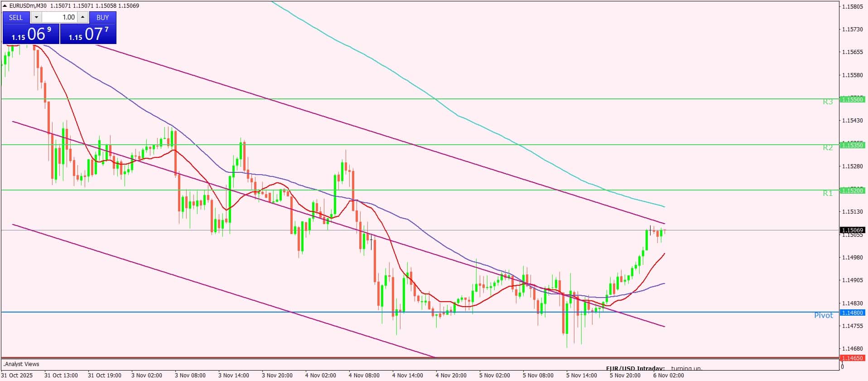This screenshot has width=868, height=381.
Task: Click the 3 Nov 08:00 time label
Action: [190, 376]
